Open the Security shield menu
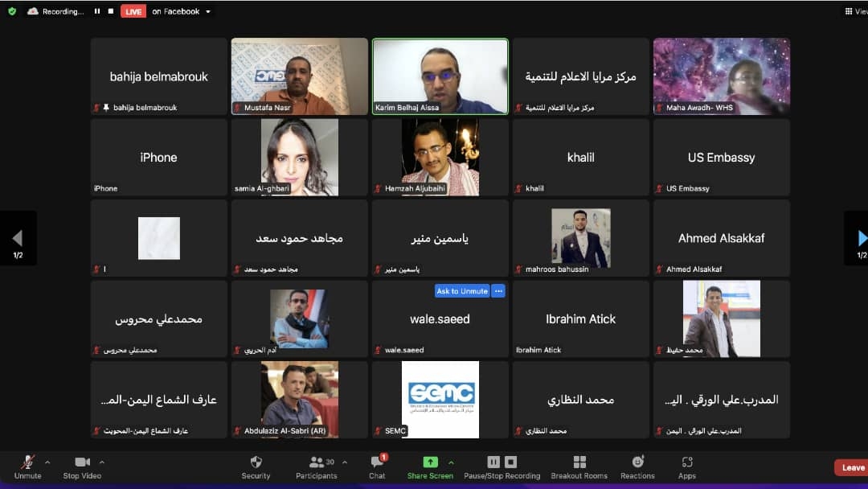Viewport: 868px width, 489px height. pos(256,466)
